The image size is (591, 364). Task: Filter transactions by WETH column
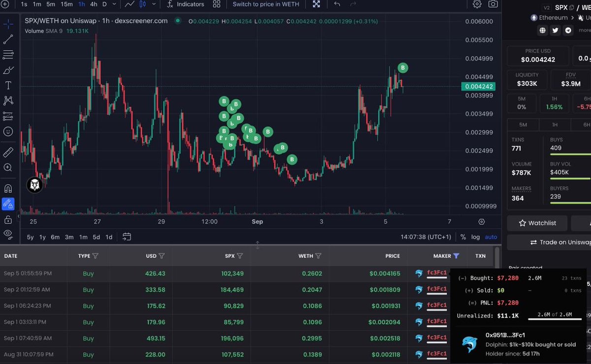(x=318, y=256)
